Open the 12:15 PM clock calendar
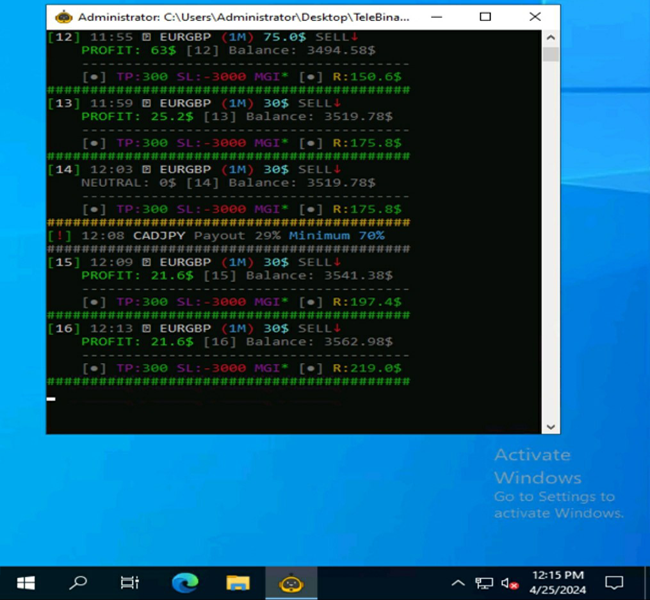650x600 pixels. (560, 582)
